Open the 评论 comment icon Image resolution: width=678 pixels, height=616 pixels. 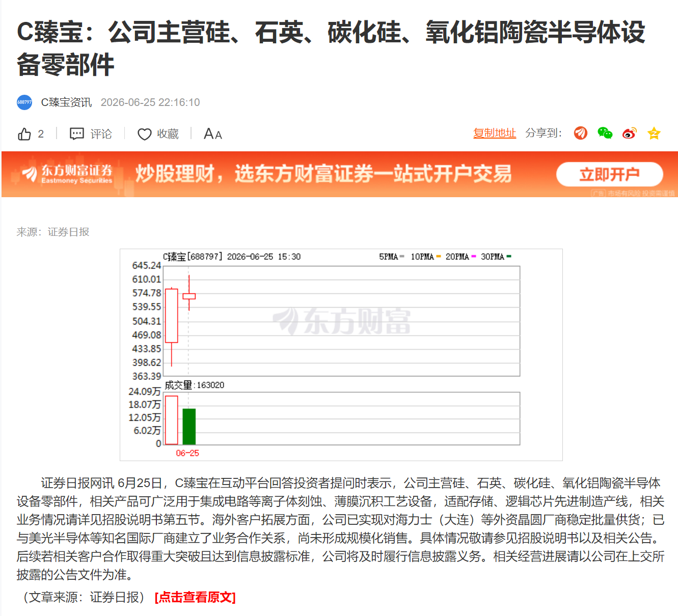click(x=77, y=134)
